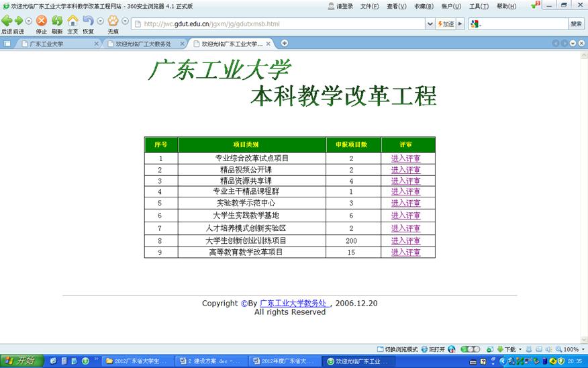The image size is (588, 368).
Task: Open the back/forward history dropdown
Action: 28,21
